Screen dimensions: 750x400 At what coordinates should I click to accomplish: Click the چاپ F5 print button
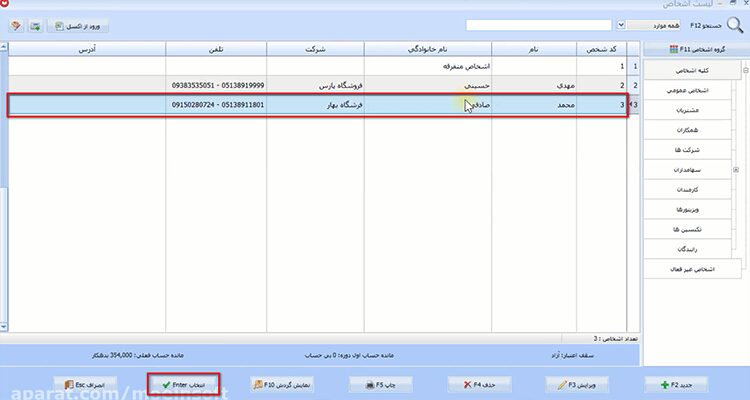coord(381,385)
